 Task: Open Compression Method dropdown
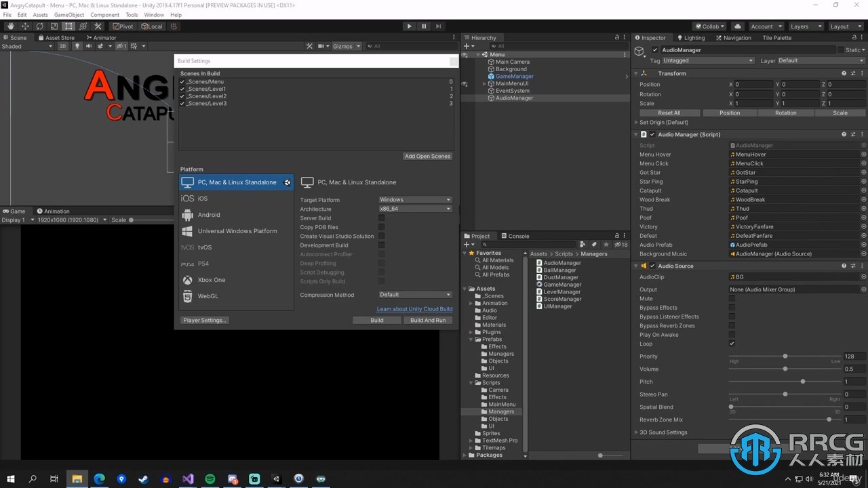[x=415, y=295]
